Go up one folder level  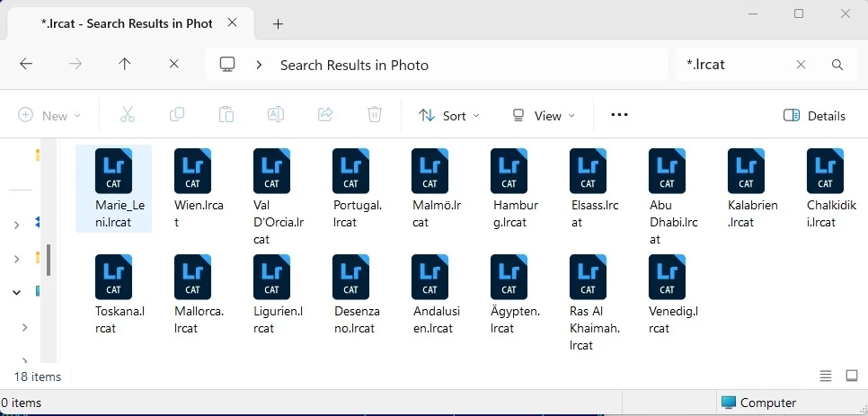[x=125, y=64]
